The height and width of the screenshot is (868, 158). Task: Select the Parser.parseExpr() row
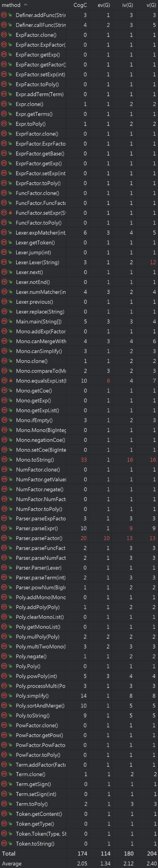[x=79, y=528]
